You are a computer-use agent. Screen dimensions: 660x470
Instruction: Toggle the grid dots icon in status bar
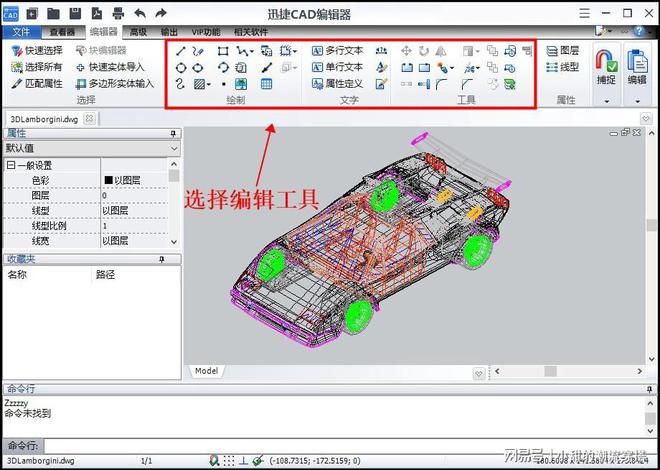(229, 460)
